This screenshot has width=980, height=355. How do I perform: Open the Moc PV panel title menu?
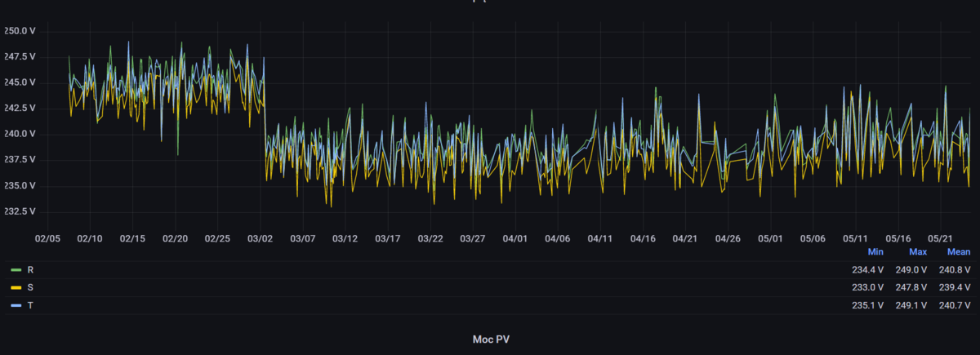[490, 339]
